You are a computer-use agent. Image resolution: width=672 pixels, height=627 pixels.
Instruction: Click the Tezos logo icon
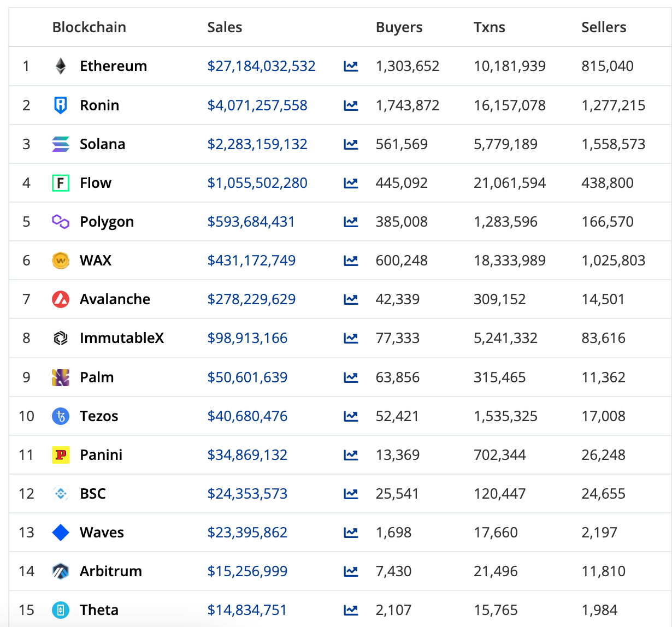[61, 416]
